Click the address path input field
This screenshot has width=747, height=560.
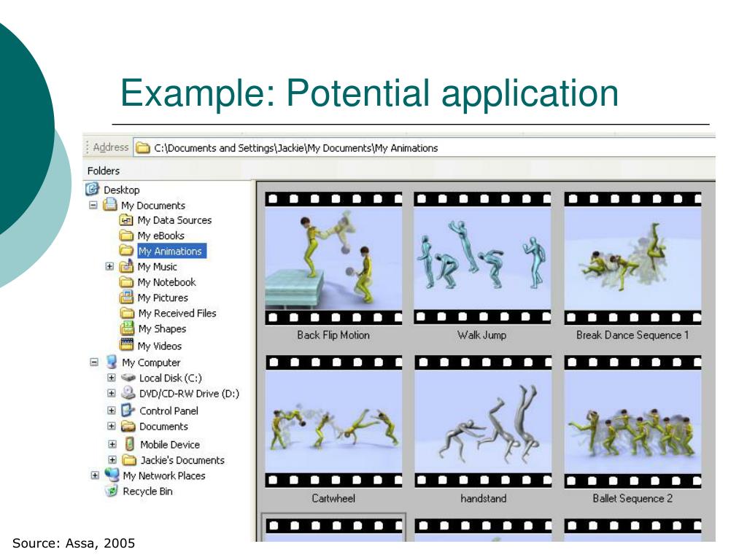(424, 147)
